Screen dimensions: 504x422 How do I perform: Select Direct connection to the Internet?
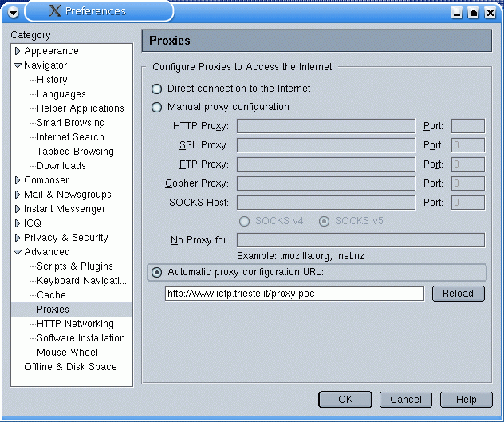(x=157, y=89)
